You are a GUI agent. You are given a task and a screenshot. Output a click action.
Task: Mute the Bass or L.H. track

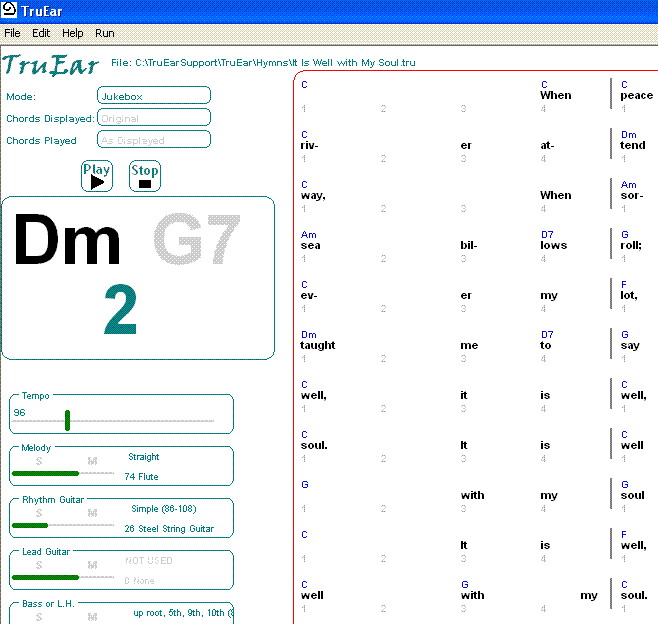pyautogui.click(x=92, y=617)
